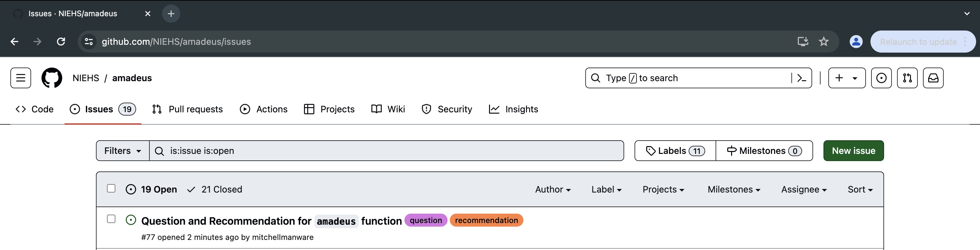Switch to the Actions tab

pos(264,109)
